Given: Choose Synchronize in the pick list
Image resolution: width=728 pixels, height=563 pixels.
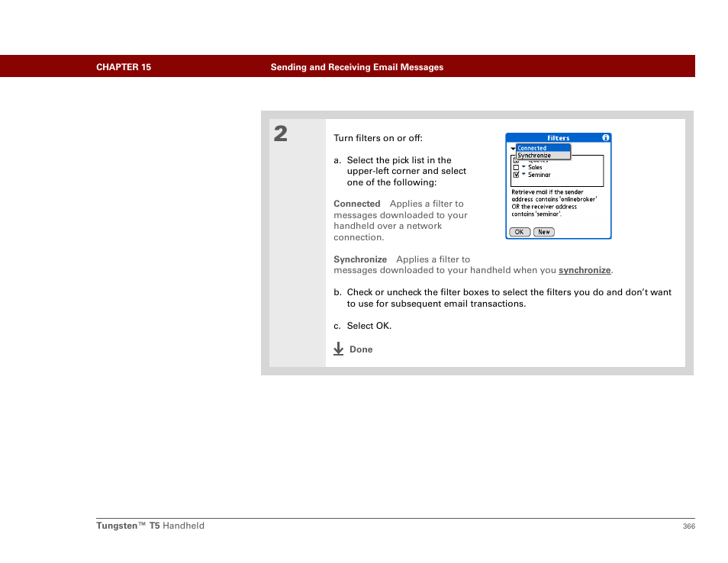Looking at the screenshot, I should click(x=543, y=156).
